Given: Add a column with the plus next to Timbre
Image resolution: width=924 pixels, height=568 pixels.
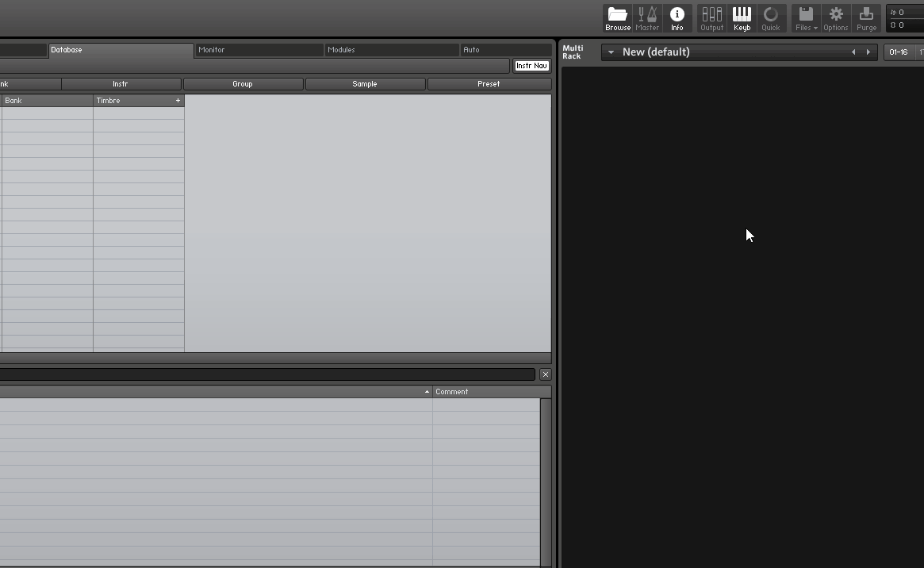Looking at the screenshot, I should (x=179, y=100).
